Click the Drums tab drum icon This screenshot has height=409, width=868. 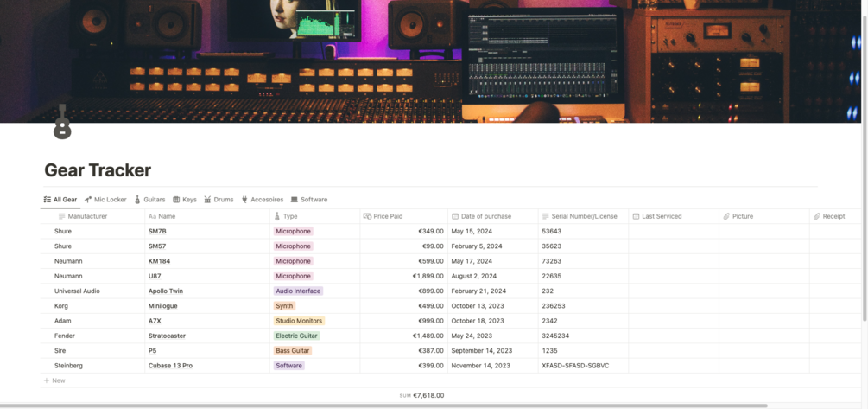click(x=207, y=200)
